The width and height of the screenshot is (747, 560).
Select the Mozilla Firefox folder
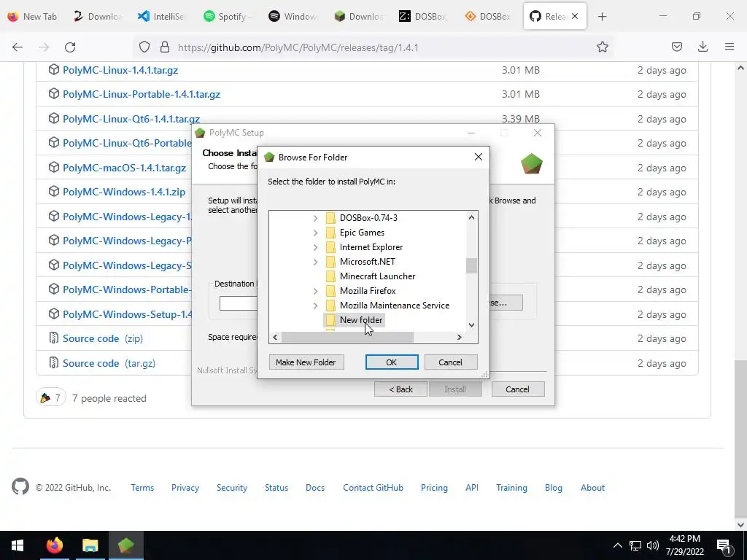point(368,290)
